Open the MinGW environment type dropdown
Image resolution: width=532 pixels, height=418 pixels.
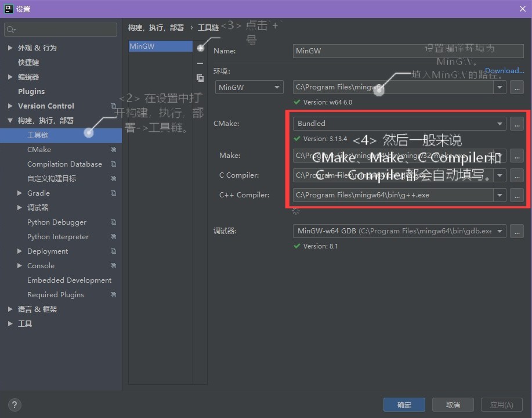pos(249,87)
